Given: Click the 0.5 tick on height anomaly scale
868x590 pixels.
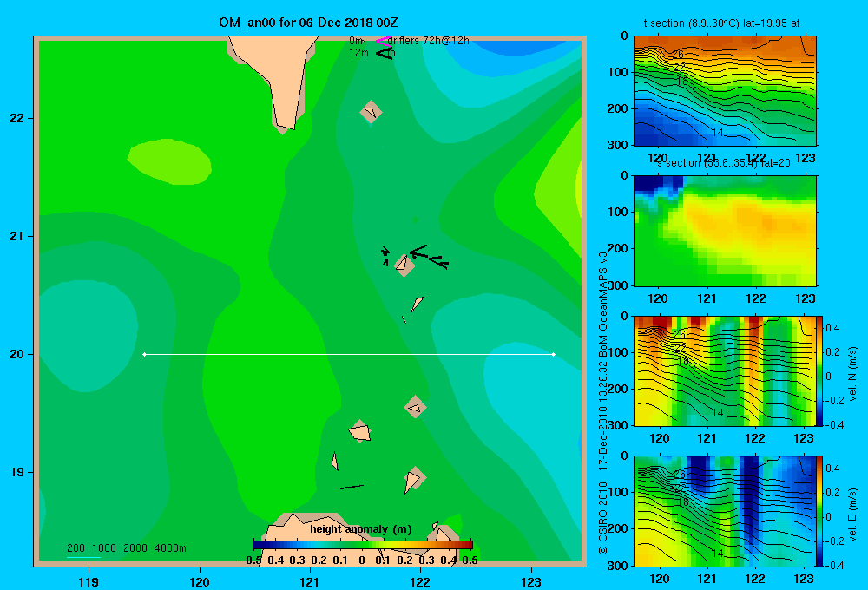Looking at the screenshot, I should [x=470, y=560].
